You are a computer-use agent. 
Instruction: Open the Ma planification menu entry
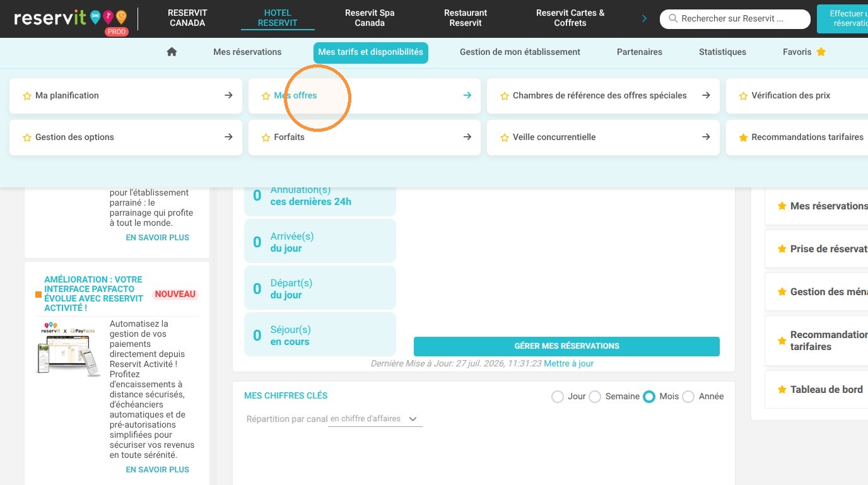pos(126,96)
